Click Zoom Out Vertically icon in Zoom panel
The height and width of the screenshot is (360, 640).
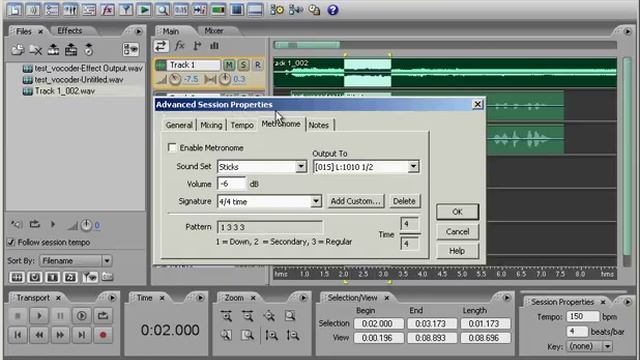292,335
